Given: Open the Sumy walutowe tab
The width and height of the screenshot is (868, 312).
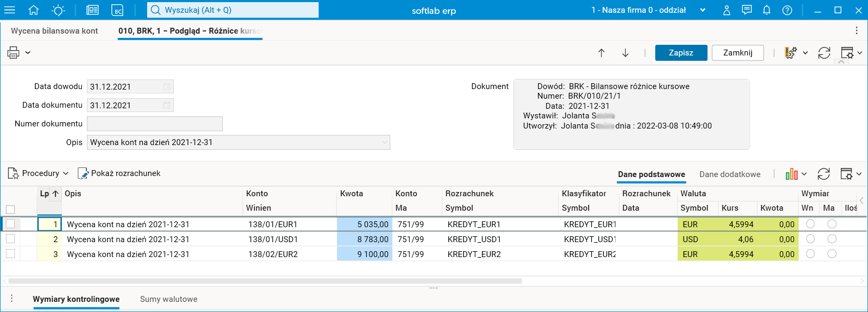Looking at the screenshot, I should point(168,299).
